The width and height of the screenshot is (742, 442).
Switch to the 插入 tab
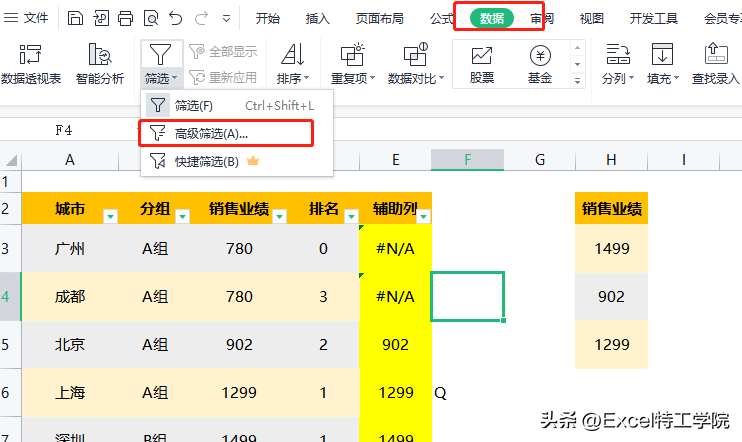tap(318, 18)
